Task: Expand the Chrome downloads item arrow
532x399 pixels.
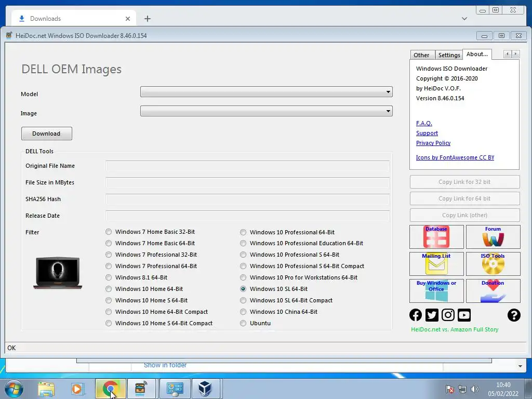Action: tap(520, 366)
